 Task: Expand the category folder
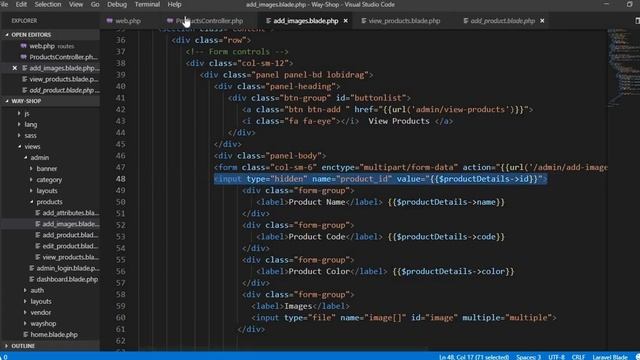click(x=50, y=180)
